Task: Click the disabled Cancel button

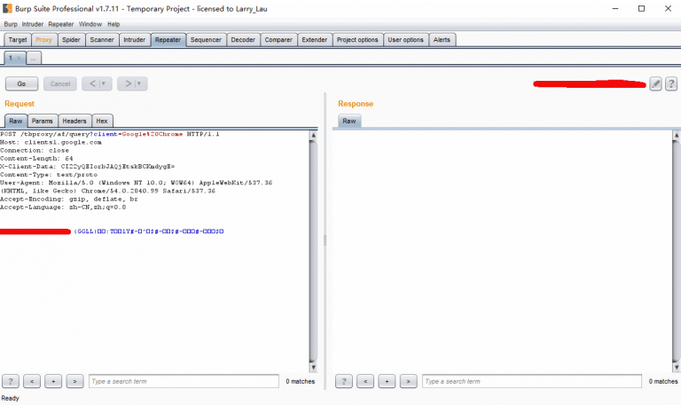Action: [60, 84]
